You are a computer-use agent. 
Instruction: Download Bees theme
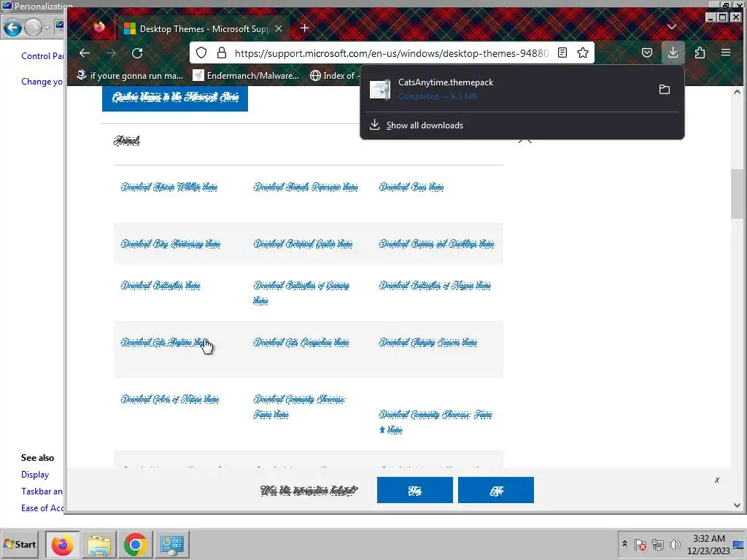click(411, 187)
